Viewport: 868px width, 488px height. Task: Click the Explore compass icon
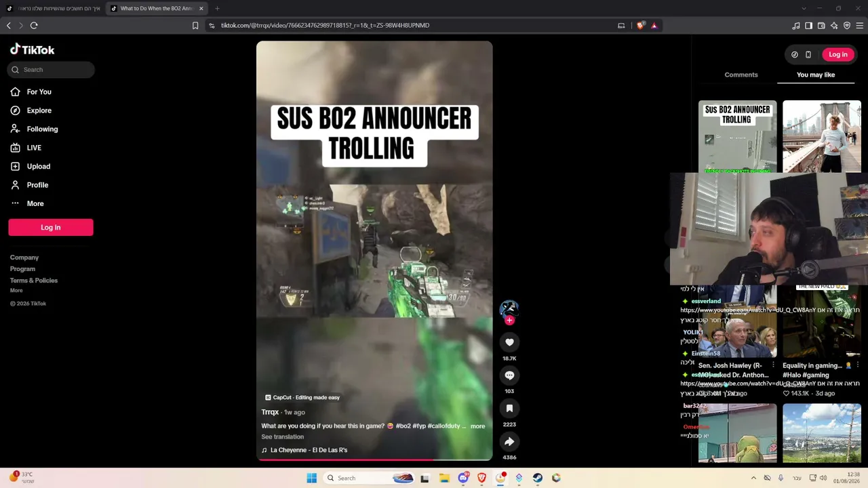[x=15, y=110]
